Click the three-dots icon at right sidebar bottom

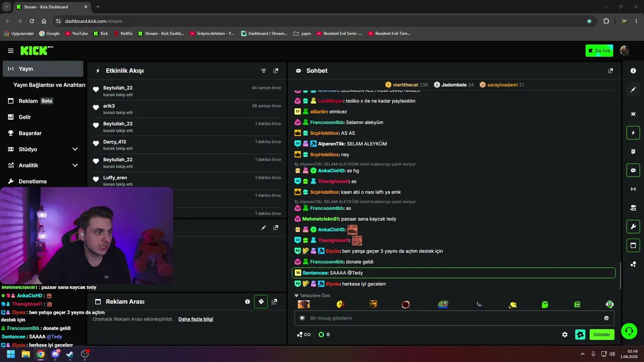(633, 264)
